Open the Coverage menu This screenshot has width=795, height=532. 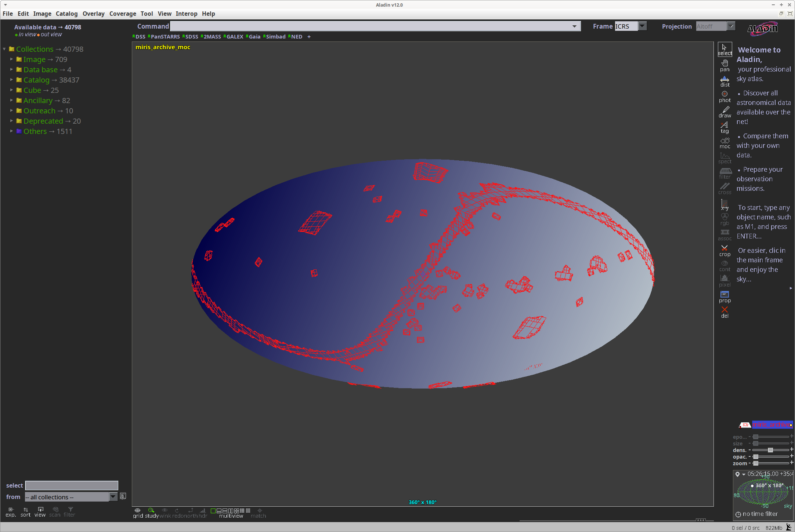pos(123,14)
